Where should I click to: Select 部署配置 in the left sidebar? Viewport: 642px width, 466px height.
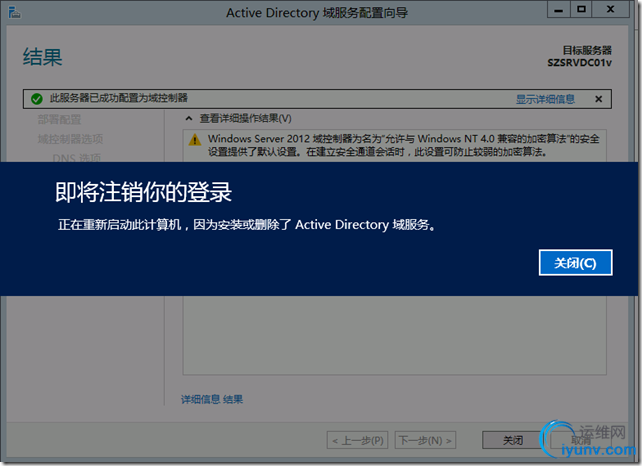click(59, 120)
